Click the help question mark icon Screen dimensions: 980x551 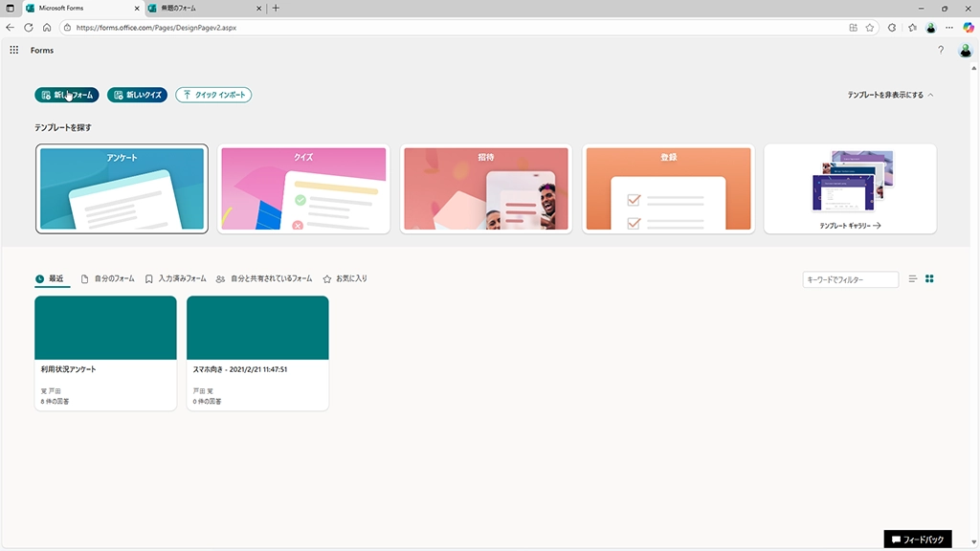pyautogui.click(x=941, y=50)
